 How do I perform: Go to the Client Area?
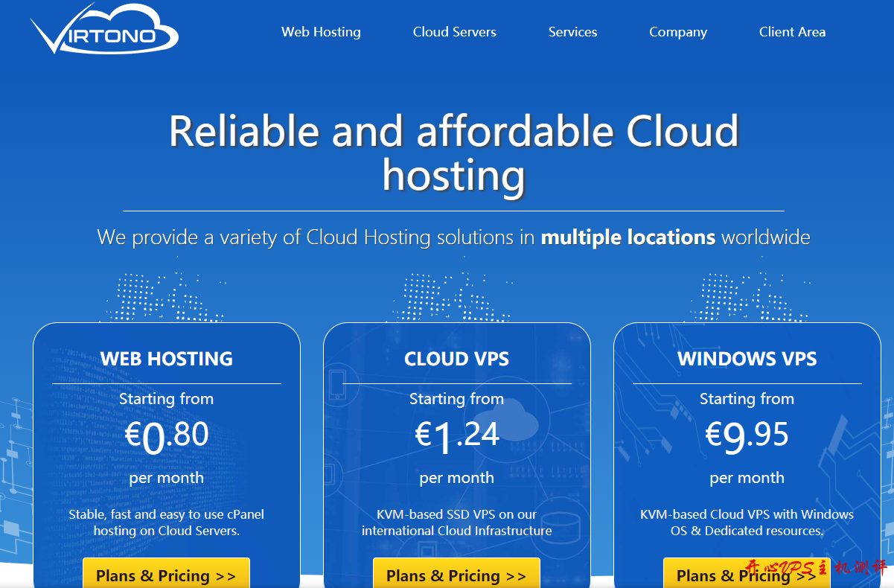[x=792, y=32]
